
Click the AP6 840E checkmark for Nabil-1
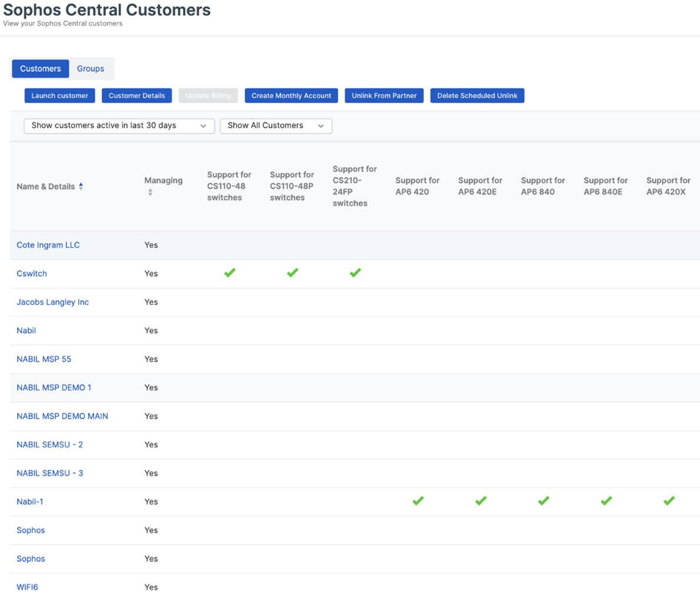[x=605, y=501]
